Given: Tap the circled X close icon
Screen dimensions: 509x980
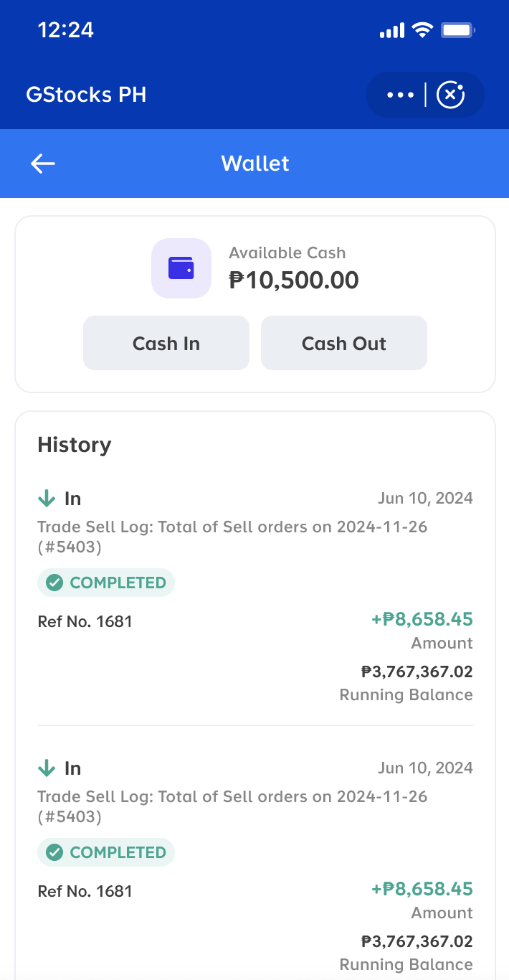Looking at the screenshot, I should click(x=451, y=94).
